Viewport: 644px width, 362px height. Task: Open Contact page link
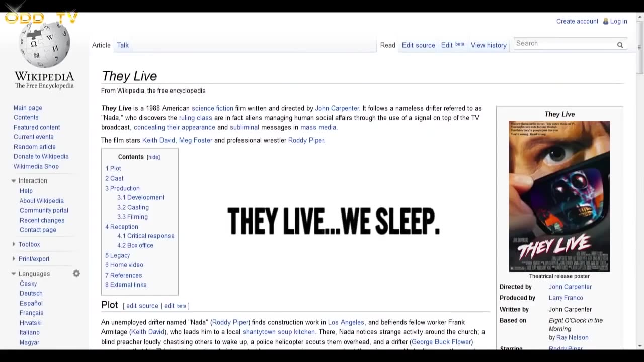click(x=38, y=230)
